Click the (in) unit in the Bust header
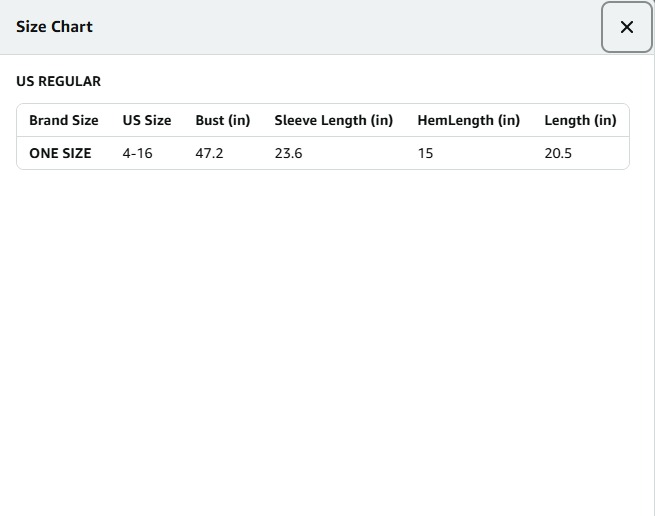Image resolution: width=655 pixels, height=516 pixels. (239, 120)
